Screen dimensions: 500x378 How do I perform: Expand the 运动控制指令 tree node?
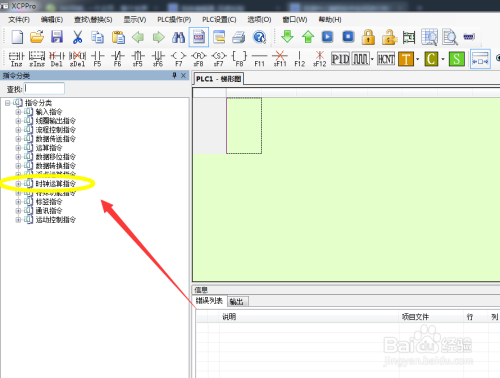(18, 220)
